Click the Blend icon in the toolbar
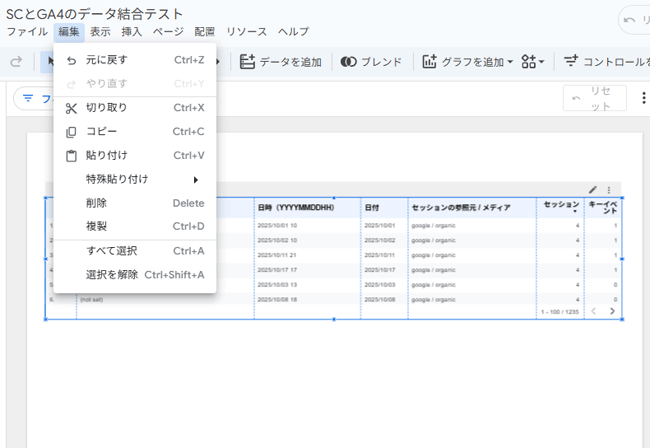 point(349,62)
